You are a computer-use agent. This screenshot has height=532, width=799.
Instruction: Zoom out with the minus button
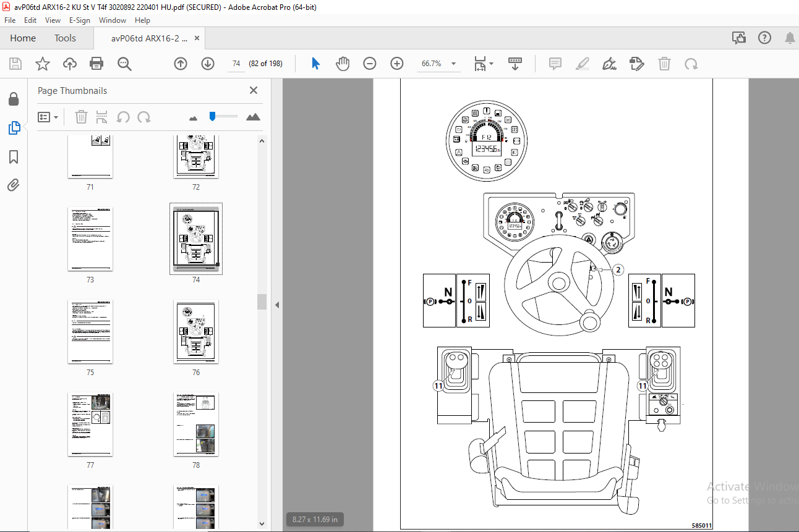coord(370,64)
